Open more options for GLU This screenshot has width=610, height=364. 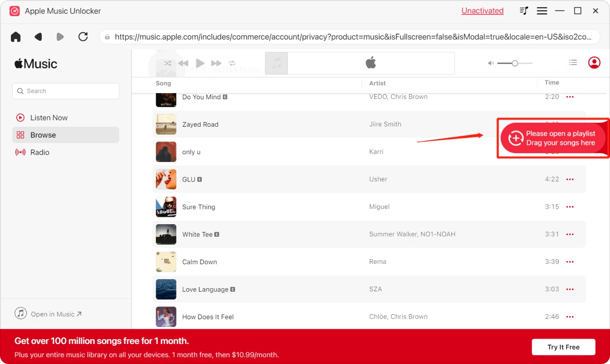coord(570,179)
